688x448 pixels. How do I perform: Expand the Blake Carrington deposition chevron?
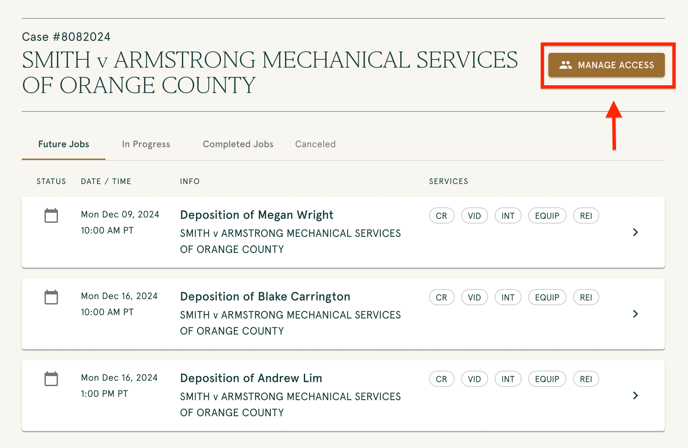[x=636, y=314]
